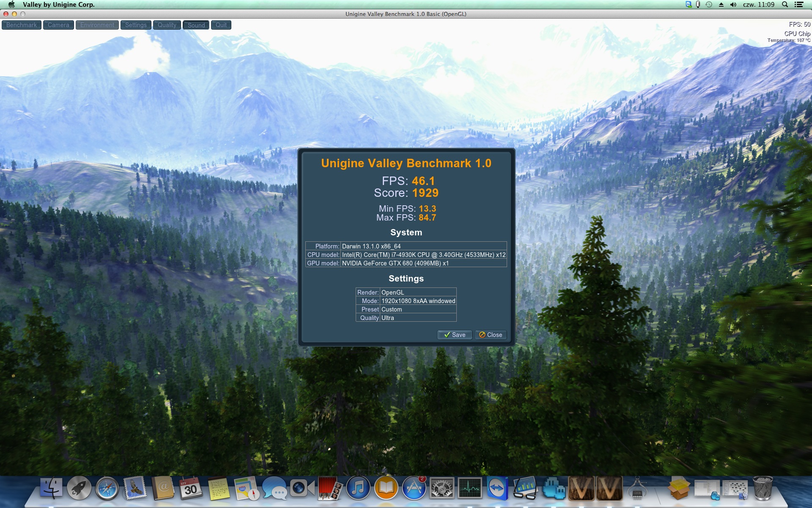The height and width of the screenshot is (508, 812).
Task: Click the Quality value Ultra
Action: click(x=388, y=318)
